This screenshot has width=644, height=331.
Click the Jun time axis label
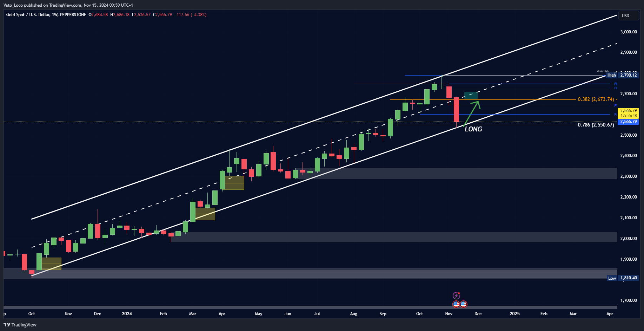click(x=288, y=314)
